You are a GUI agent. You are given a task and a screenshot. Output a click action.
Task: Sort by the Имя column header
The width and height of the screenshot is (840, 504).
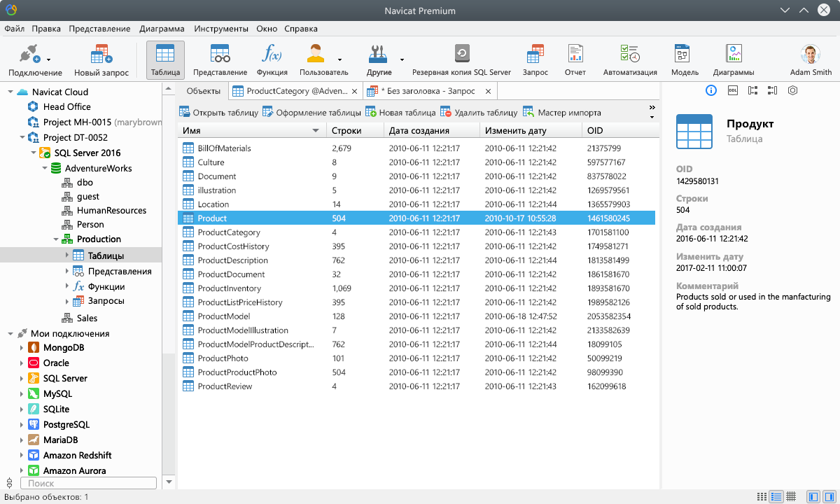pos(252,130)
